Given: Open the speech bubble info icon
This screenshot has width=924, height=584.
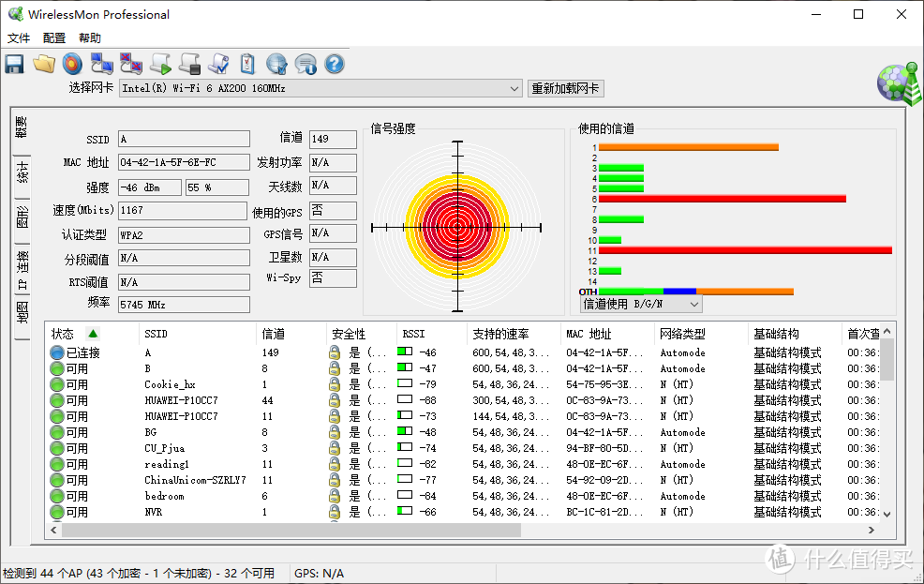Looking at the screenshot, I should [304, 63].
